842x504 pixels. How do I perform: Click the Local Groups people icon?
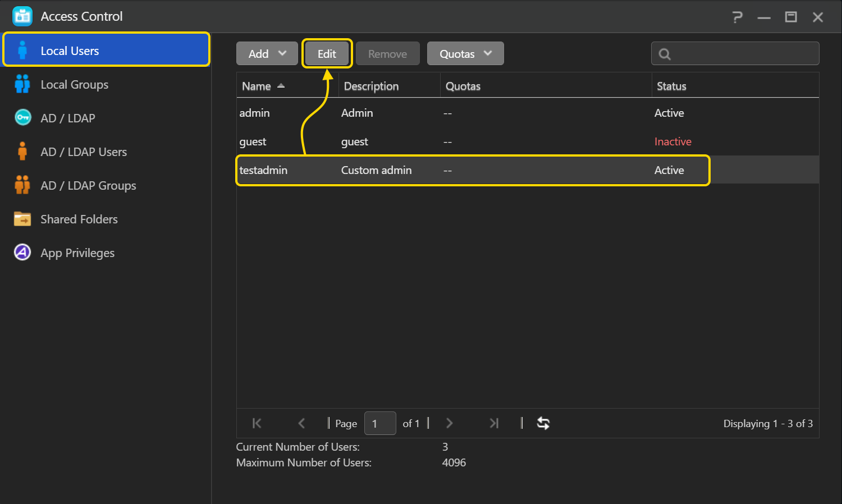[22, 84]
